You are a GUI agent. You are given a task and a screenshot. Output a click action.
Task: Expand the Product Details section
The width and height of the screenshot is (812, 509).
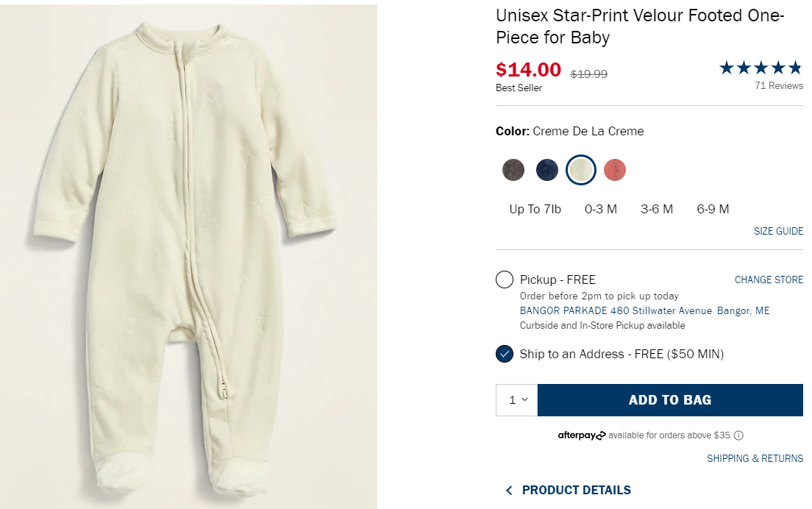pos(576,490)
